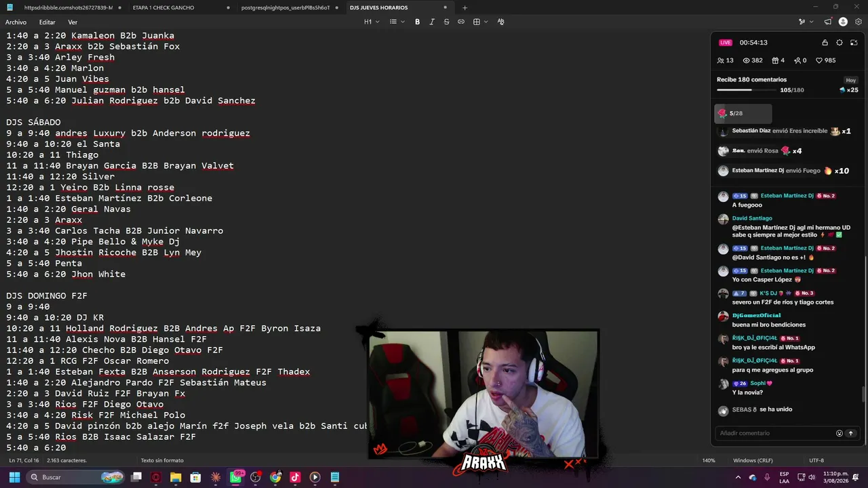Add a new Notepad tab
868x488 pixels.
click(x=465, y=7)
